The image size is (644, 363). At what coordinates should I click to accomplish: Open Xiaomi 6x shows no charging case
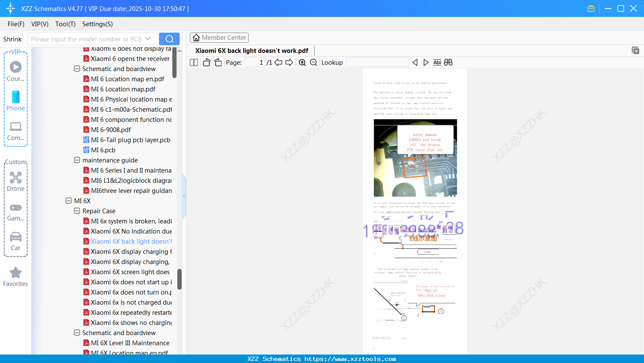(x=132, y=323)
